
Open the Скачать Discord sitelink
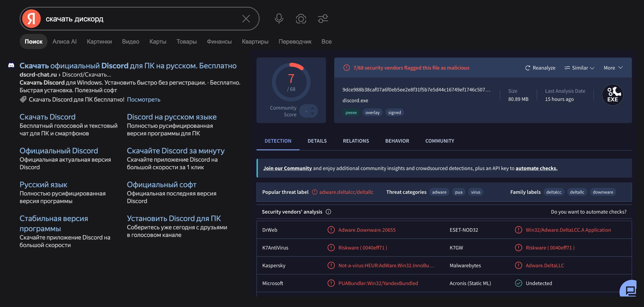point(48,117)
